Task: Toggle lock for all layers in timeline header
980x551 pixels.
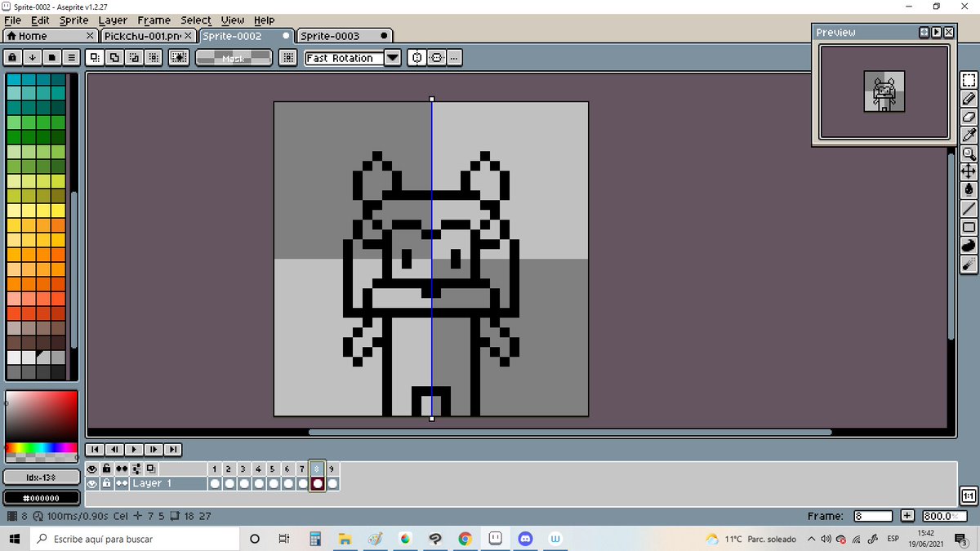Action: point(106,469)
